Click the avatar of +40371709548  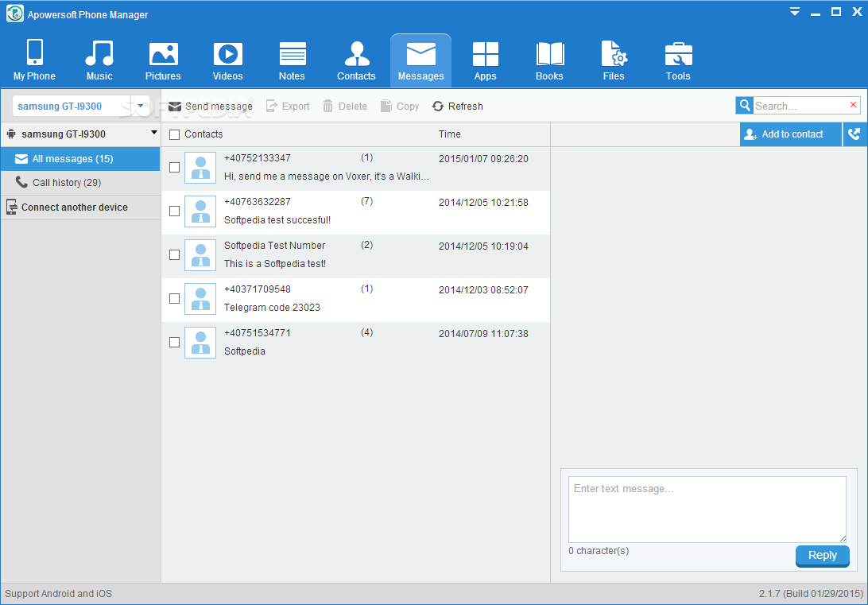[200, 299]
